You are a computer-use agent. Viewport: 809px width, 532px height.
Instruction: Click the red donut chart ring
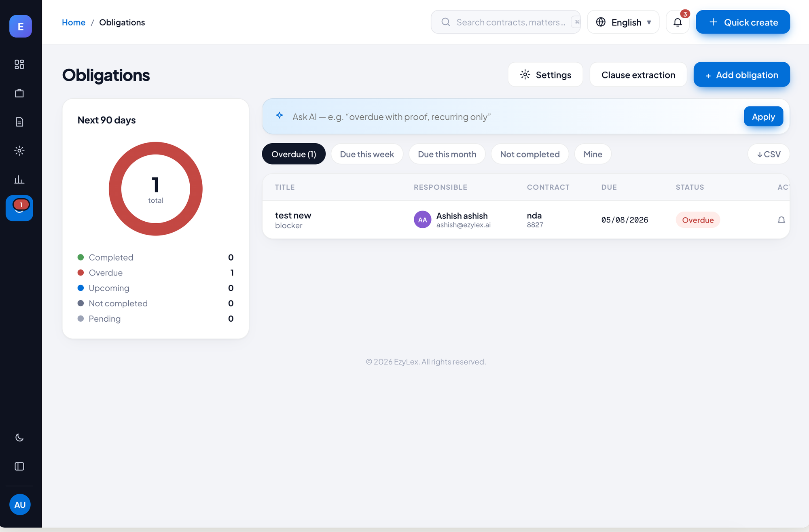click(156, 148)
